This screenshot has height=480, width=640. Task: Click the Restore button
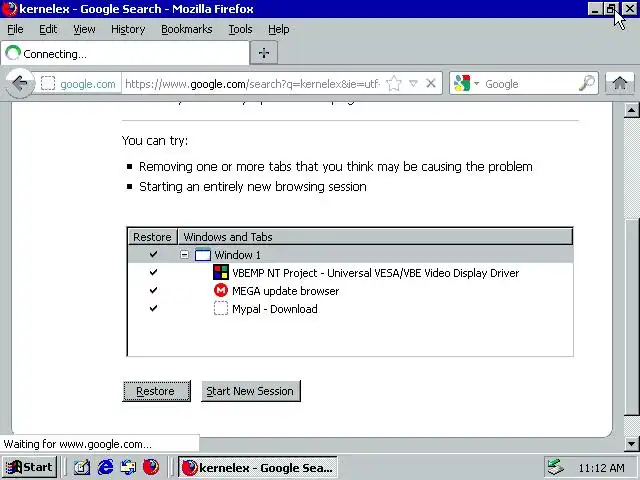pyautogui.click(x=156, y=391)
